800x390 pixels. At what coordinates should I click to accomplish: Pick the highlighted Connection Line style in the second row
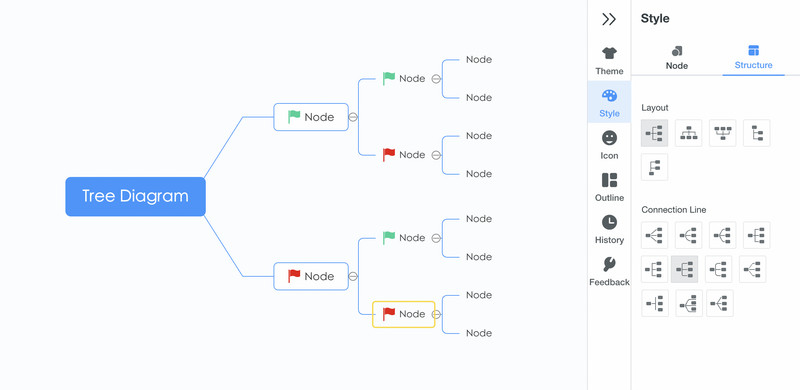point(684,269)
